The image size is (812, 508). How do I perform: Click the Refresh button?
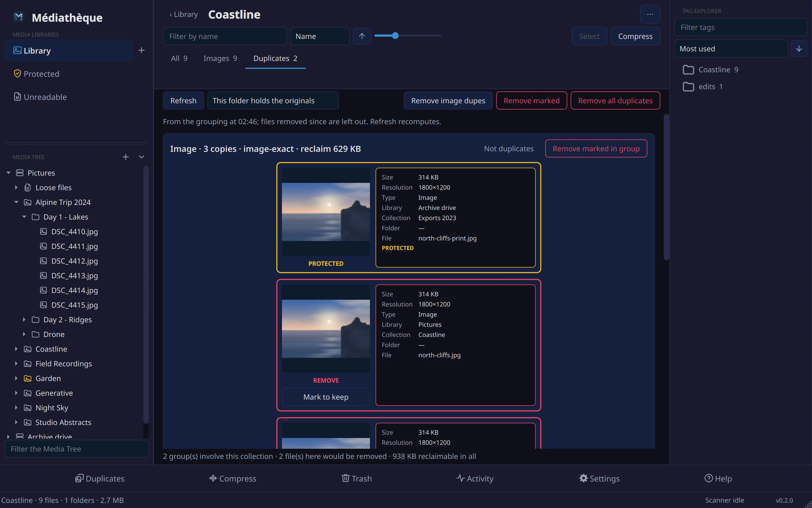point(183,100)
